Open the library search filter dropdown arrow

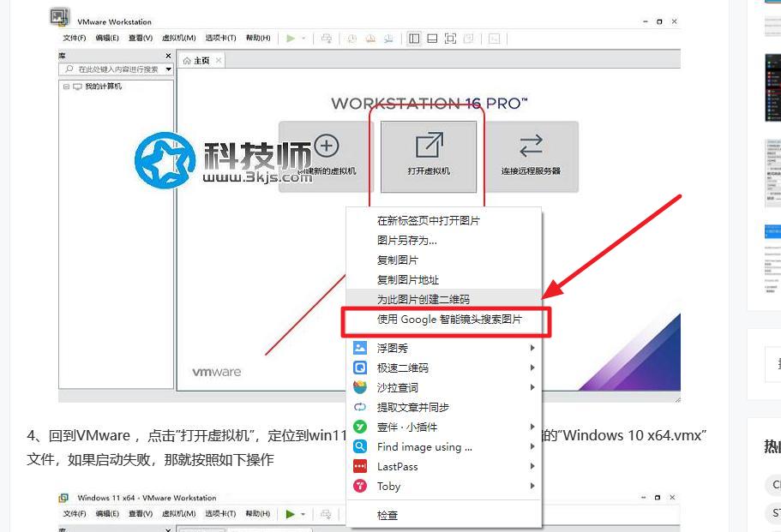(168, 69)
